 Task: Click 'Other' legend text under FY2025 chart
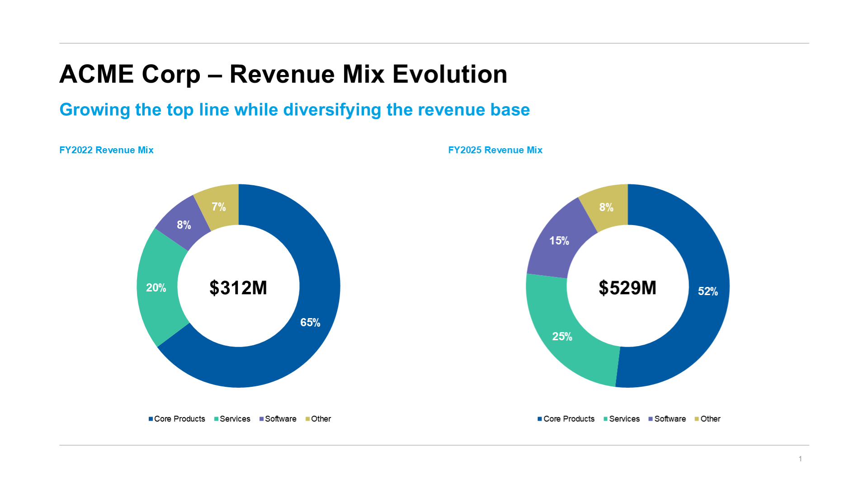[710, 419]
